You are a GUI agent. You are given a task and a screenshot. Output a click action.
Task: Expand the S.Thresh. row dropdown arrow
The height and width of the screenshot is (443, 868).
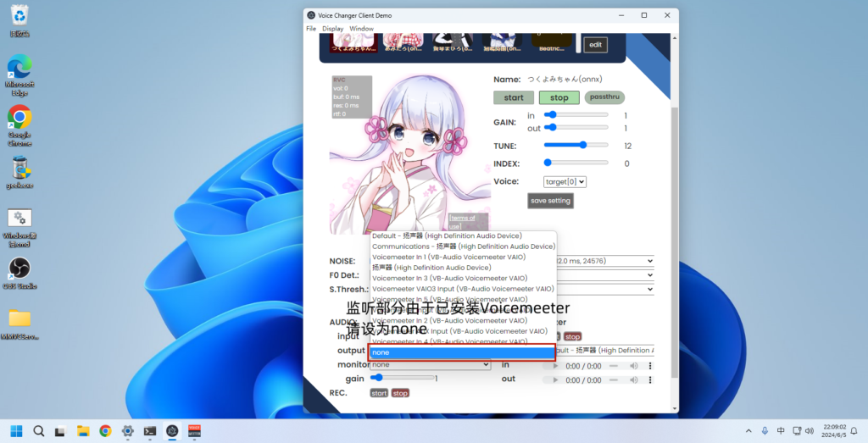pos(650,289)
